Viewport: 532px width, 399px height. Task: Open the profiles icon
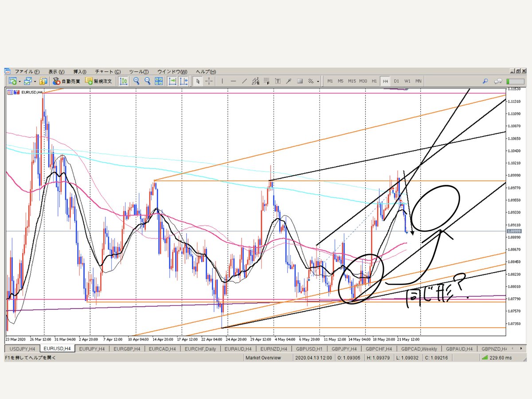pyautogui.click(x=28, y=81)
